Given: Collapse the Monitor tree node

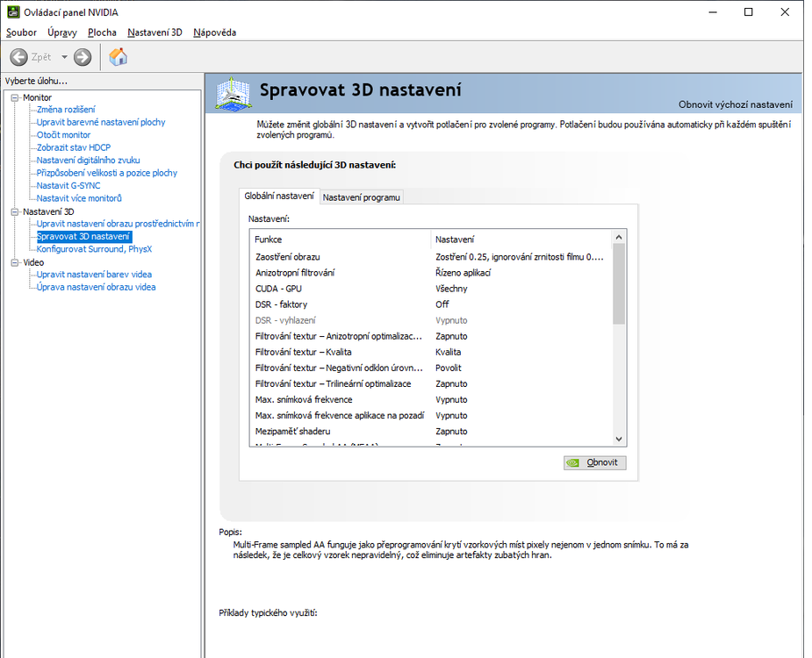Looking at the screenshot, I should click(15, 97).
